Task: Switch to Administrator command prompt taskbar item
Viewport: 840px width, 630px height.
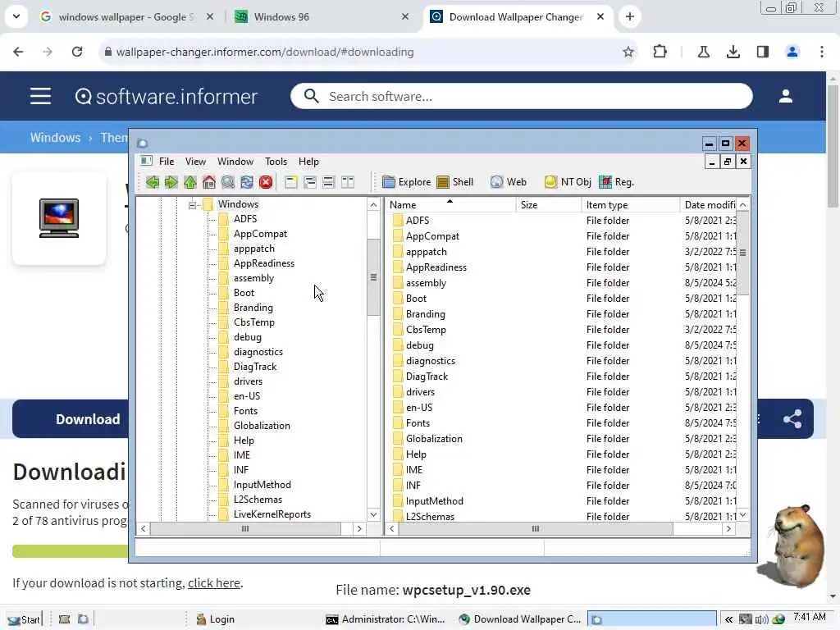Action: (x=386, y=619)
